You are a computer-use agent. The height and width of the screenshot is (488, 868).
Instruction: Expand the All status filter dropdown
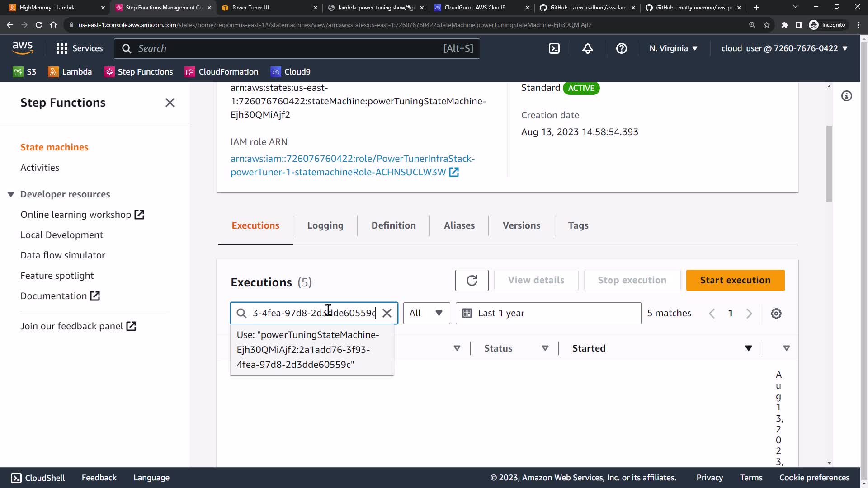[426, 313]
